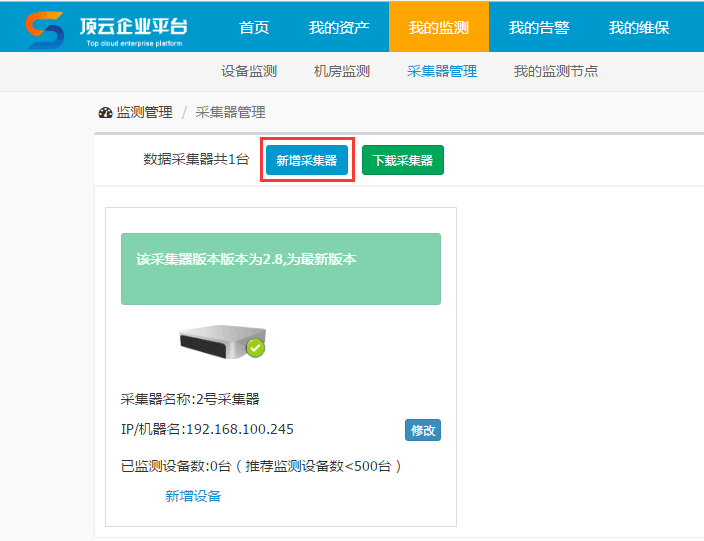704x541 pixels.
Task: Open the 我的维保 menu
Action: (638, 27)
